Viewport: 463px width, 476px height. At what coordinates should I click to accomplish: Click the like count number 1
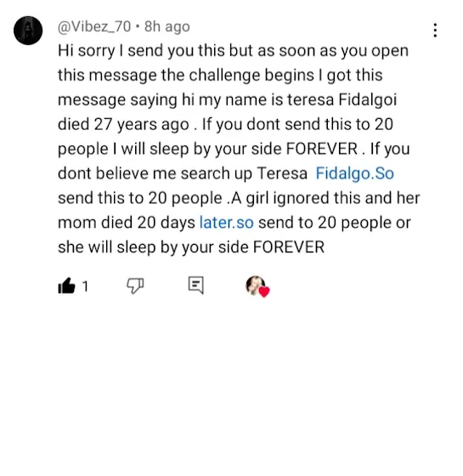[85, 286]
